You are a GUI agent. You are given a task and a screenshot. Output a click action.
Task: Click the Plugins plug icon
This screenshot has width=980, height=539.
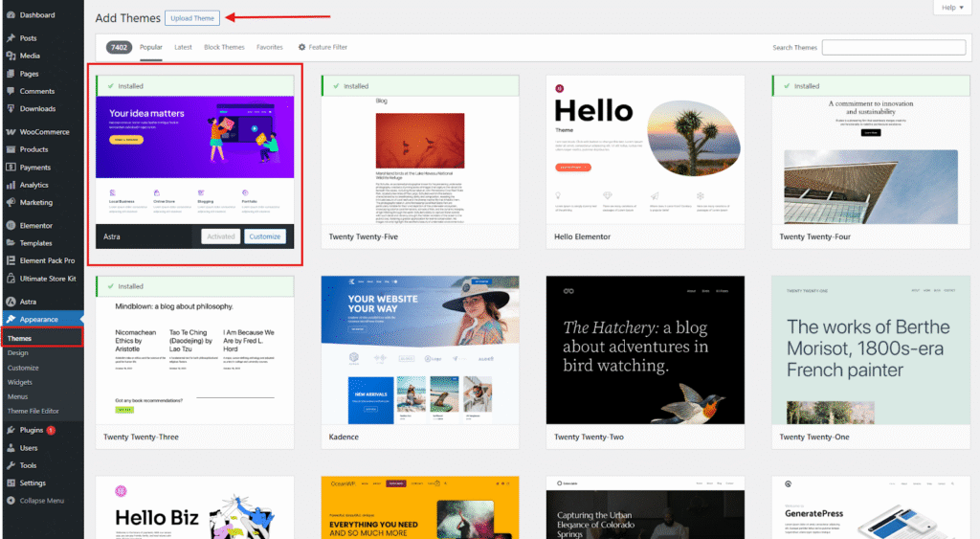point(11,430)
